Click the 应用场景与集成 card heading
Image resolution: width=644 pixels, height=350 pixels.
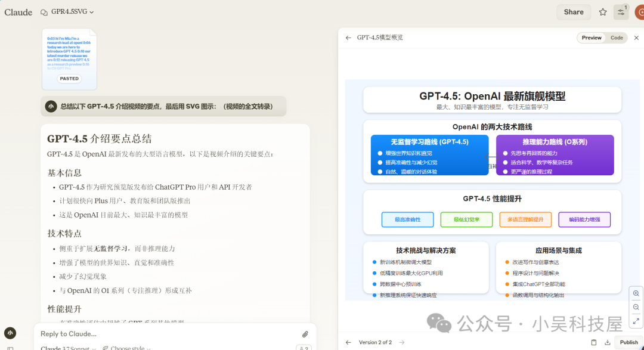point(559,250)
